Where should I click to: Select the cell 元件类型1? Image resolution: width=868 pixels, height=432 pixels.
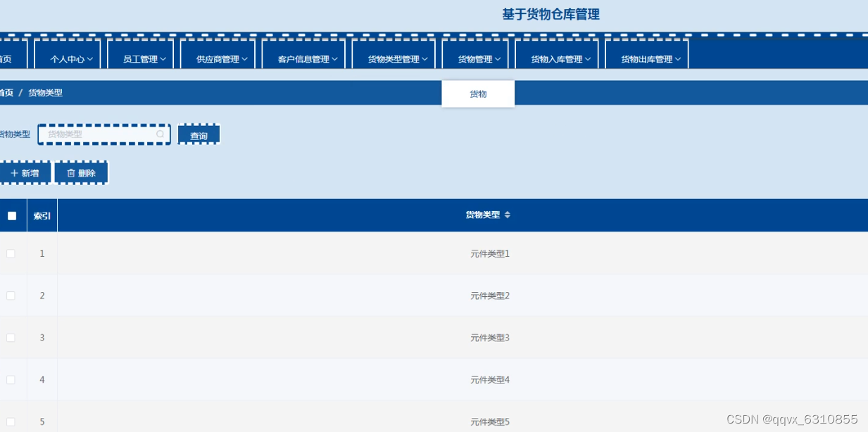(490, 253)
